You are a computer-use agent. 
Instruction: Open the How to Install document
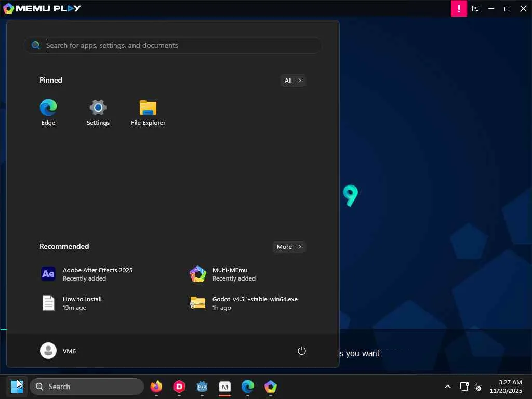(72, 303)
